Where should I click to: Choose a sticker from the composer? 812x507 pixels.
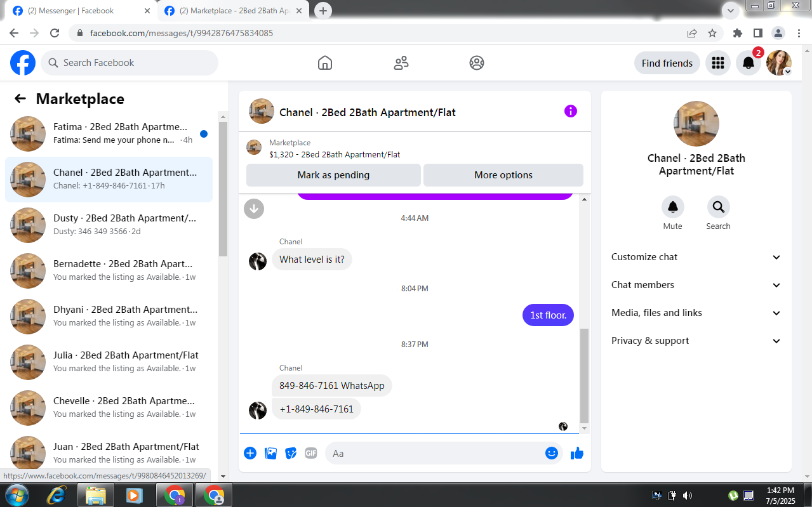coord(291,453)
